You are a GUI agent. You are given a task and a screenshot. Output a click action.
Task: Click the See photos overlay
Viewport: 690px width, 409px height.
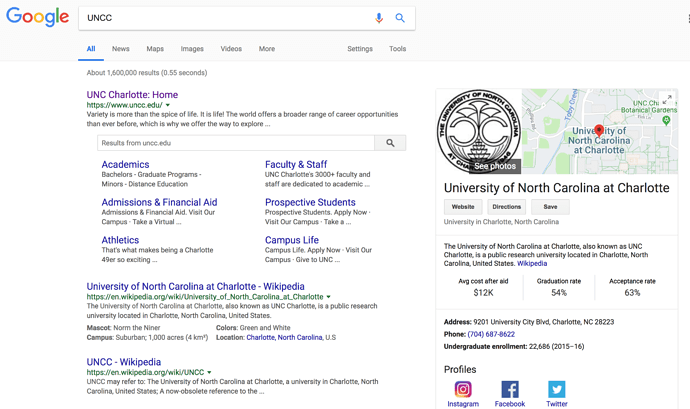click(x=495, y=166)
